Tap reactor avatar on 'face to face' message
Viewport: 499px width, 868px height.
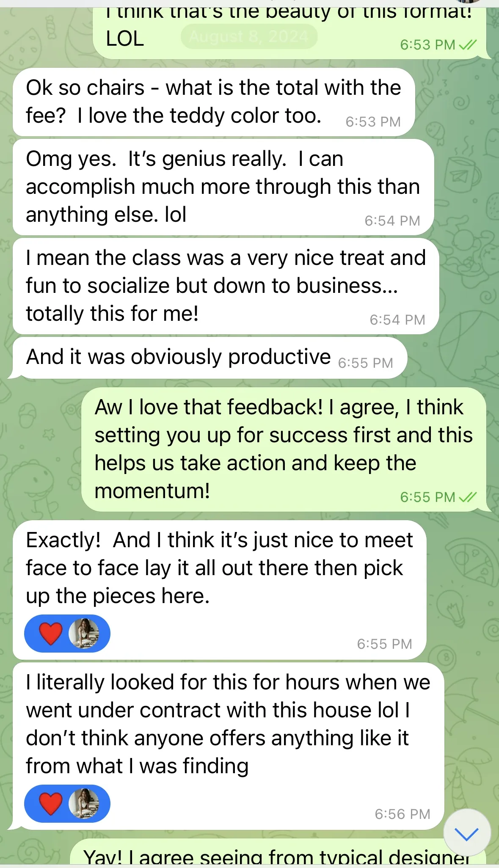84,634
